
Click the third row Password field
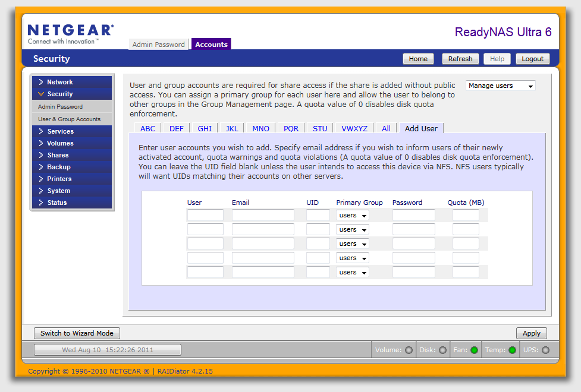pos(413,244)
